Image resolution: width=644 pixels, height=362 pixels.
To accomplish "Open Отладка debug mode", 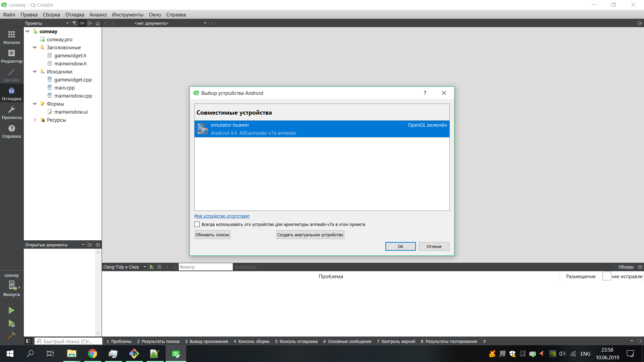I will [11, 94].
